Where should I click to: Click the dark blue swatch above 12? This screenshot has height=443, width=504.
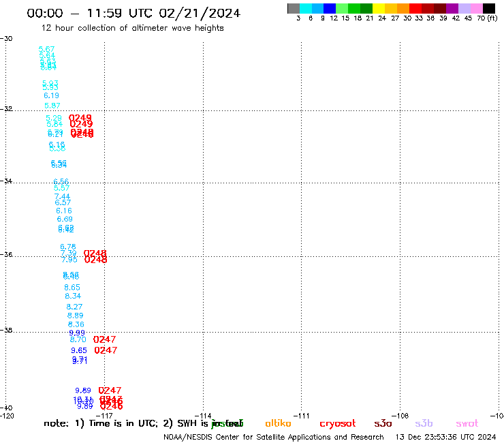pyautogui.click(x=330, y=8)
